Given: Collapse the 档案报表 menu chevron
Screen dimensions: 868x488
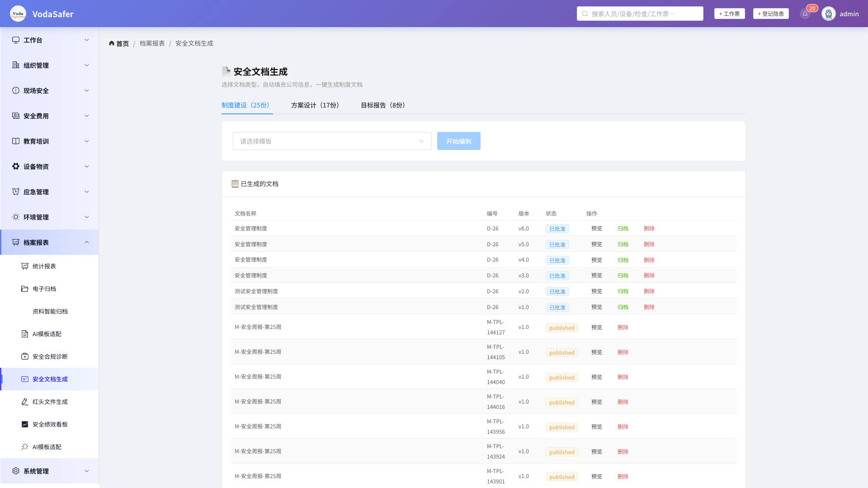Looking at the screenshot, I should [x=87, y=242].
